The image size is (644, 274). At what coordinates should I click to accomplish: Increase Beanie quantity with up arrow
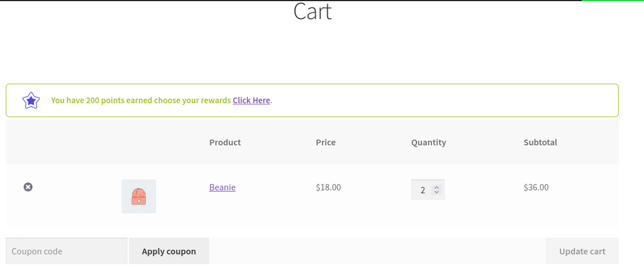[x=437, y=187]
